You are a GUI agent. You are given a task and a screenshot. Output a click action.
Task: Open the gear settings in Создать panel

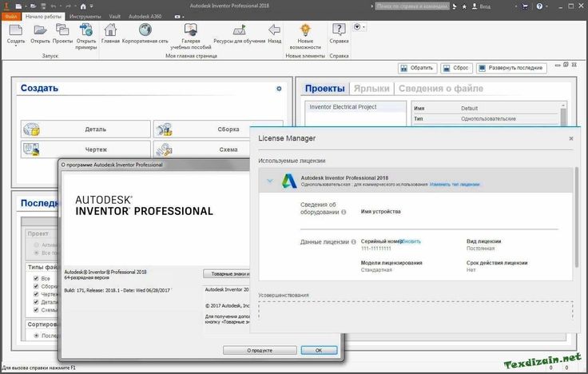279,89
